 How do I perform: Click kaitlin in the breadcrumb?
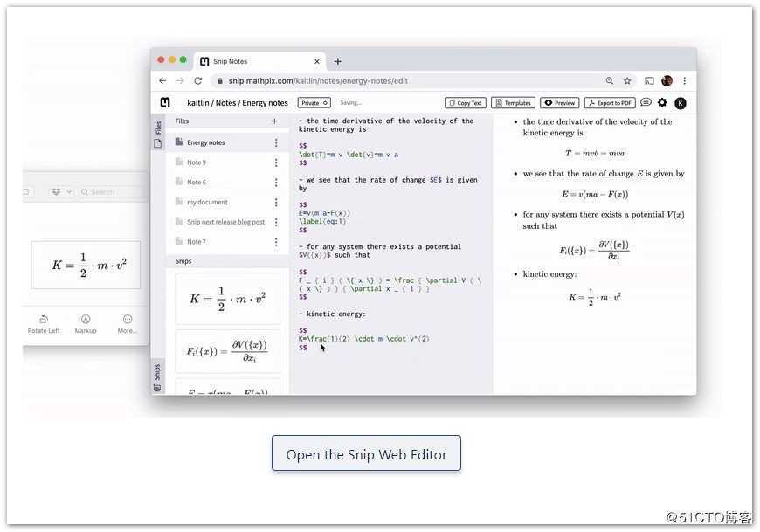click(197, 103)
